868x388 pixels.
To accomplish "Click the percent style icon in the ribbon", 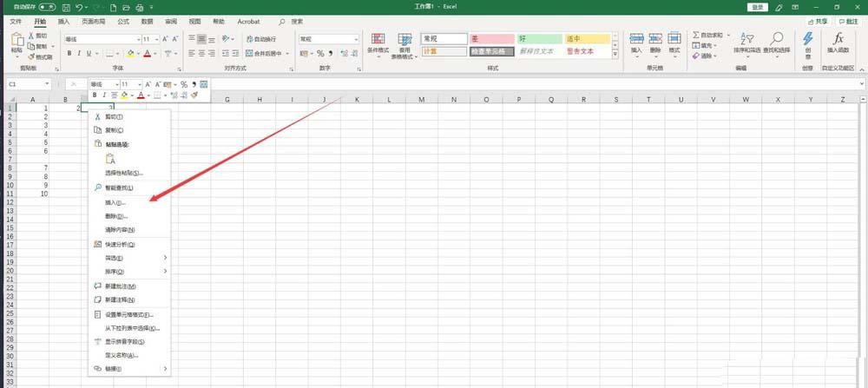I will pos(320,54).
